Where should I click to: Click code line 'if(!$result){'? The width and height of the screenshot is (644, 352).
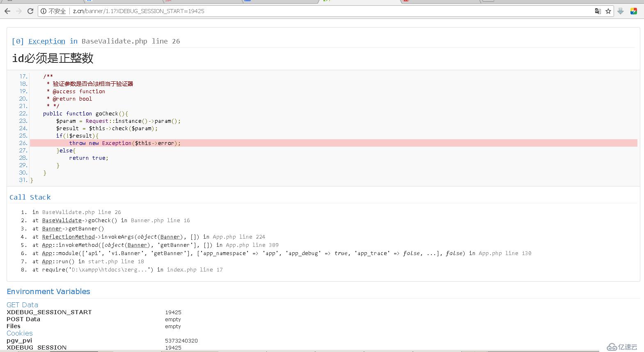point(77,136)
